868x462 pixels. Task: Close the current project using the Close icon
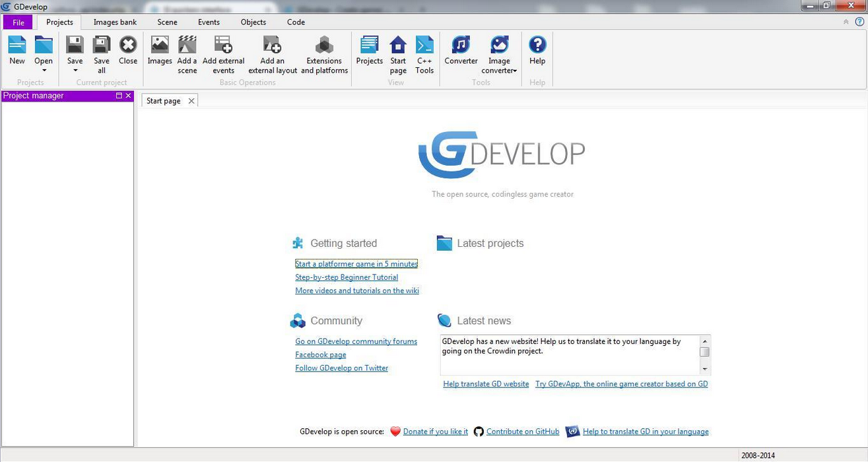click(x=128, y=45)
